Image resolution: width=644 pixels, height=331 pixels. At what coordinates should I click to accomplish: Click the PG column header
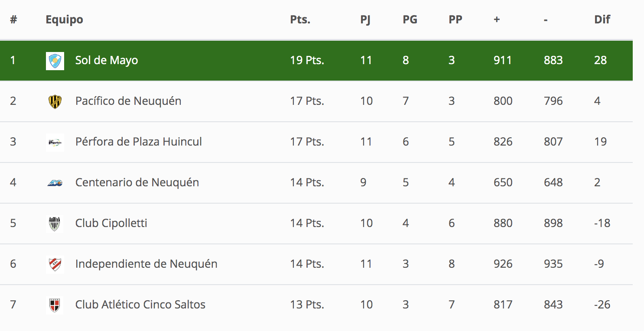tap(410, 19)
